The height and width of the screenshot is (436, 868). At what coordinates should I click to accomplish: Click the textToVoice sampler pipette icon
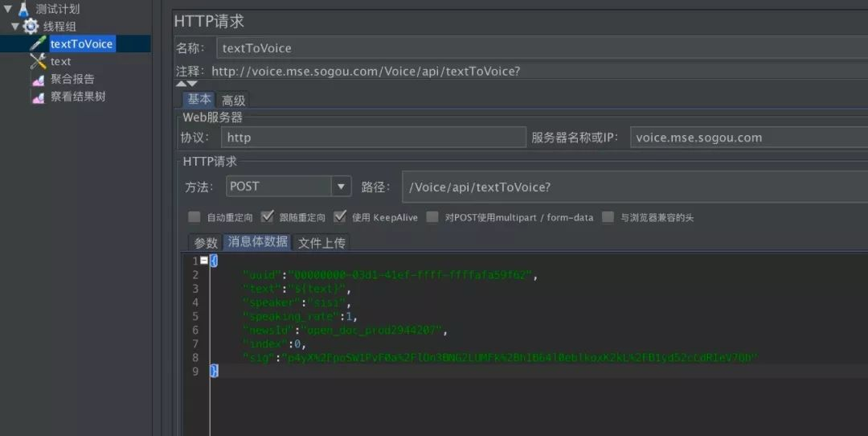(38, 43)
